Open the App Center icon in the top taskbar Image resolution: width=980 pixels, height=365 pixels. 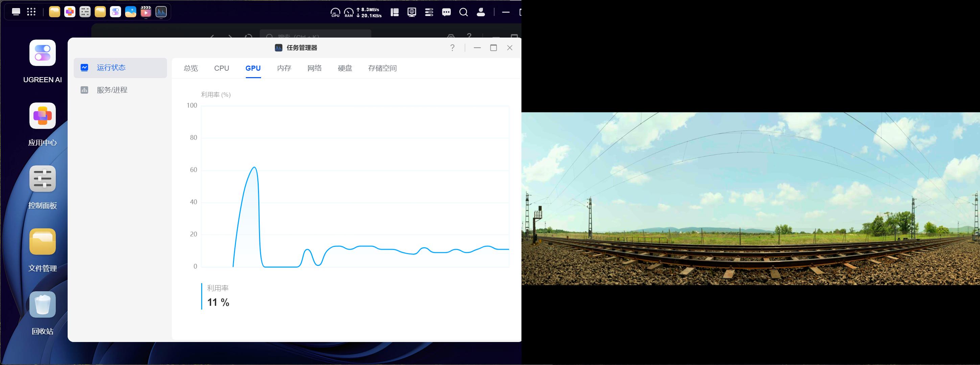coord(70,12)
